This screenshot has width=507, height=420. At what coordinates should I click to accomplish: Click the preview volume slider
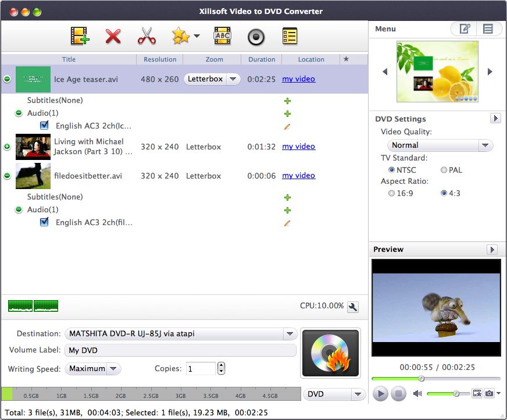coord(448,394)
